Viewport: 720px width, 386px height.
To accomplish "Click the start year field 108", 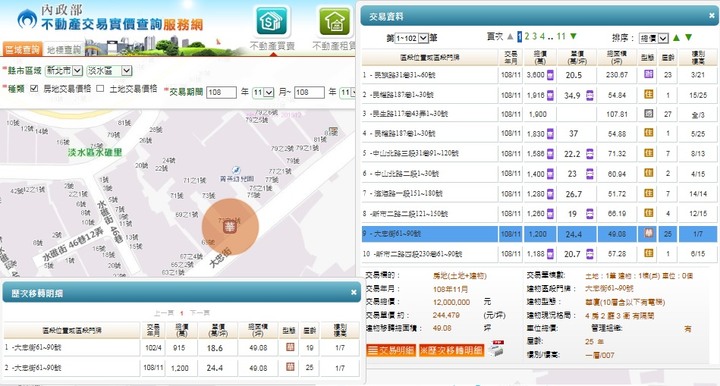I will pos(221,92).
